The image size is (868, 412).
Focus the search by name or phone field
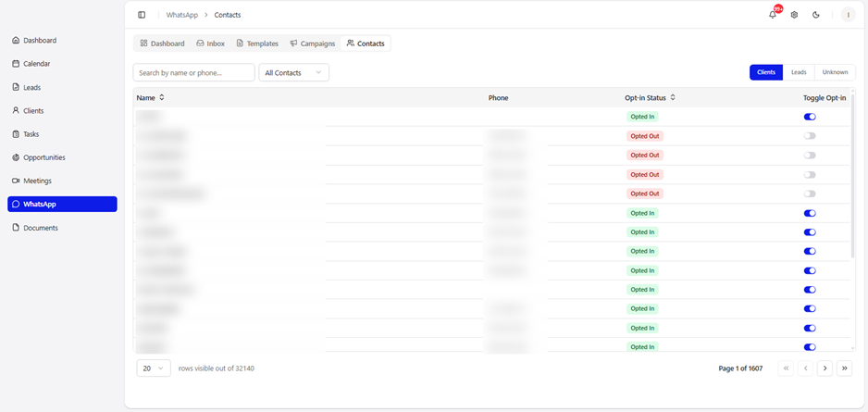pyautogui.click(x=193, y=72)
